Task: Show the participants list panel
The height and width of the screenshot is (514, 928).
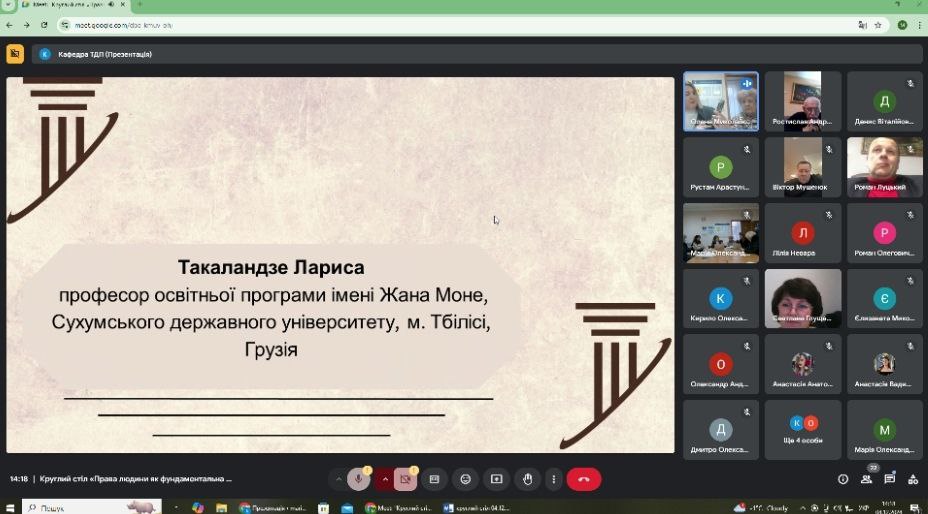Action: (x=866, y=479)
